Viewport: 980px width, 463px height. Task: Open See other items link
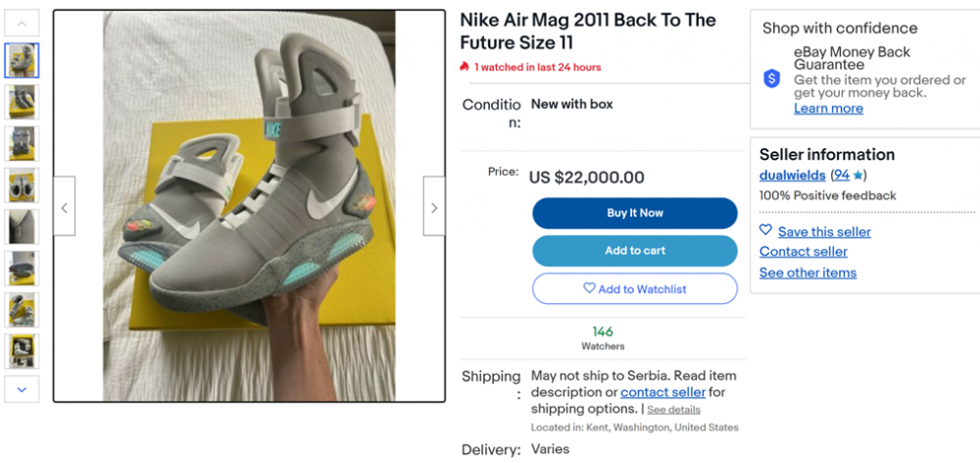pos(808,272)
